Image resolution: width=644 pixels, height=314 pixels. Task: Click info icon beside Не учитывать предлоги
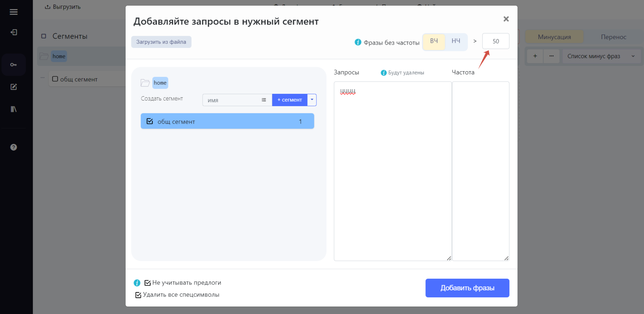tap(137, 283)
